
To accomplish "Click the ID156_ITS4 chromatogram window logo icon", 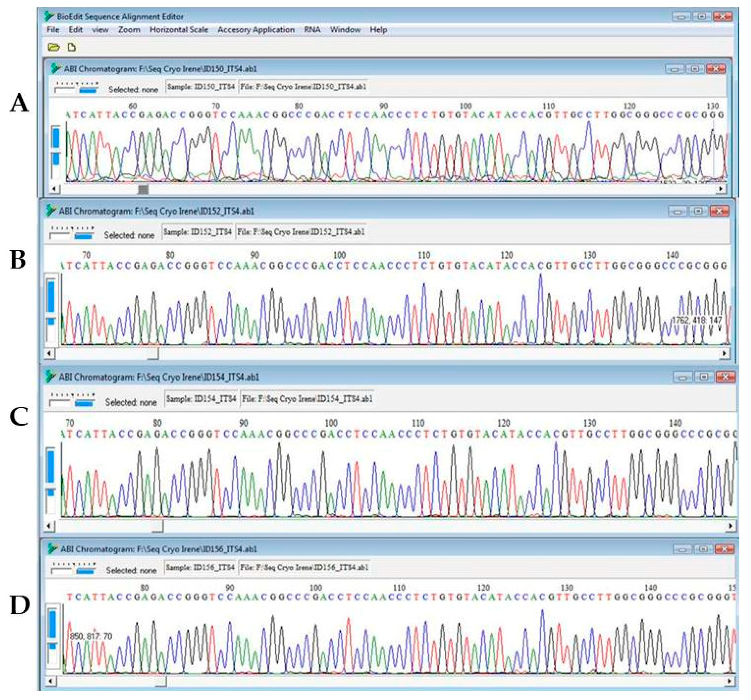I will 53,549.
